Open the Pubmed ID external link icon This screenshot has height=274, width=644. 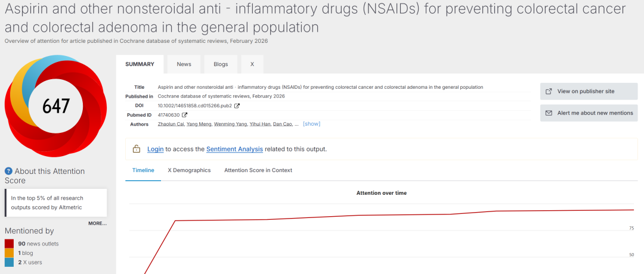185,115
